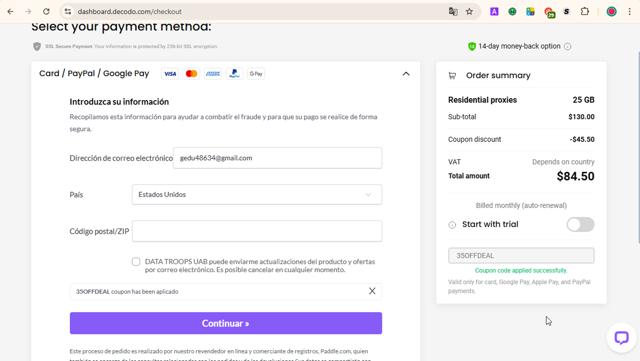Click the Continuar button

tap(226, 323)
